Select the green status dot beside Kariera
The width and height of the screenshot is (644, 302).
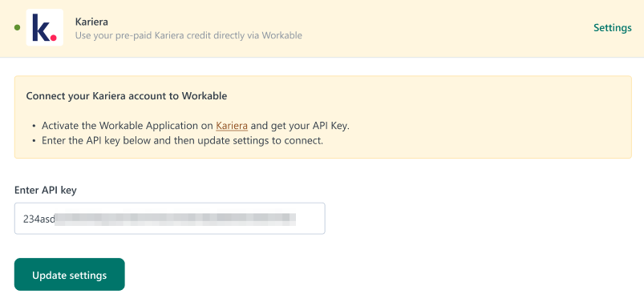pyautogui.click(x=18, y=28)
